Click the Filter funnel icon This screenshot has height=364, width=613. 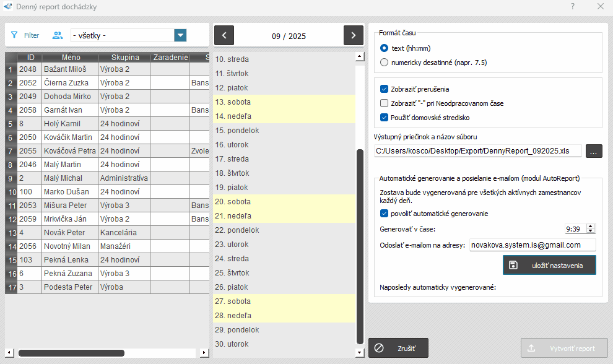[x=14, y=35]
